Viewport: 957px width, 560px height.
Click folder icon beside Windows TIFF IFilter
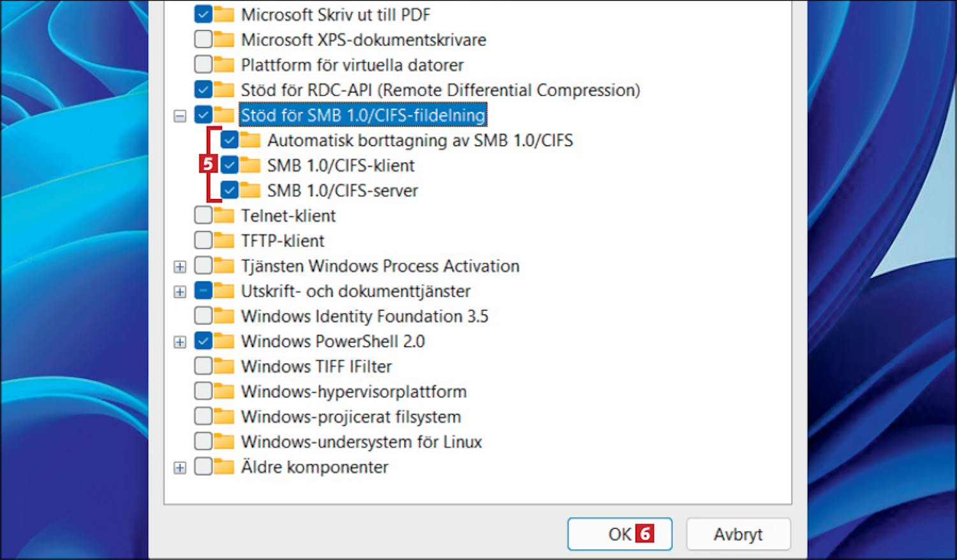(224, 366)
